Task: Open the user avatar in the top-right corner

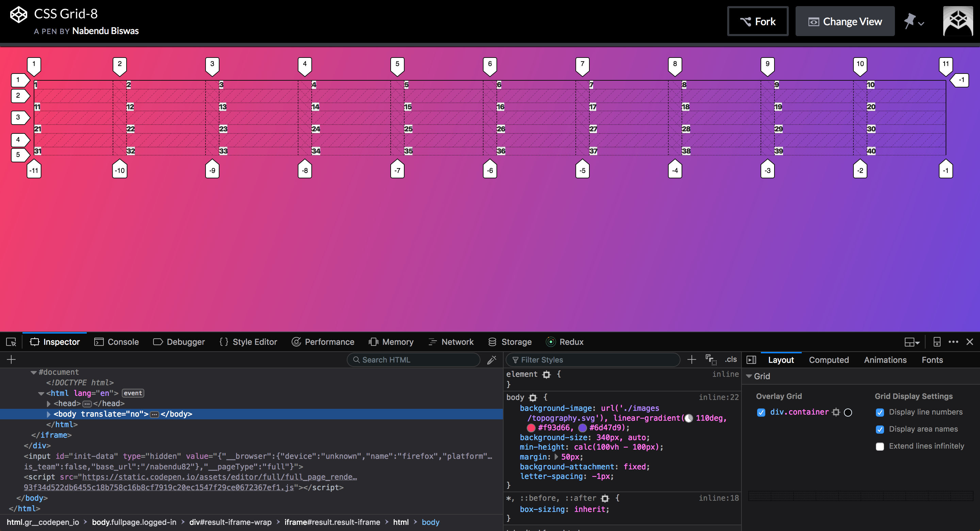Action: [958, 21]
